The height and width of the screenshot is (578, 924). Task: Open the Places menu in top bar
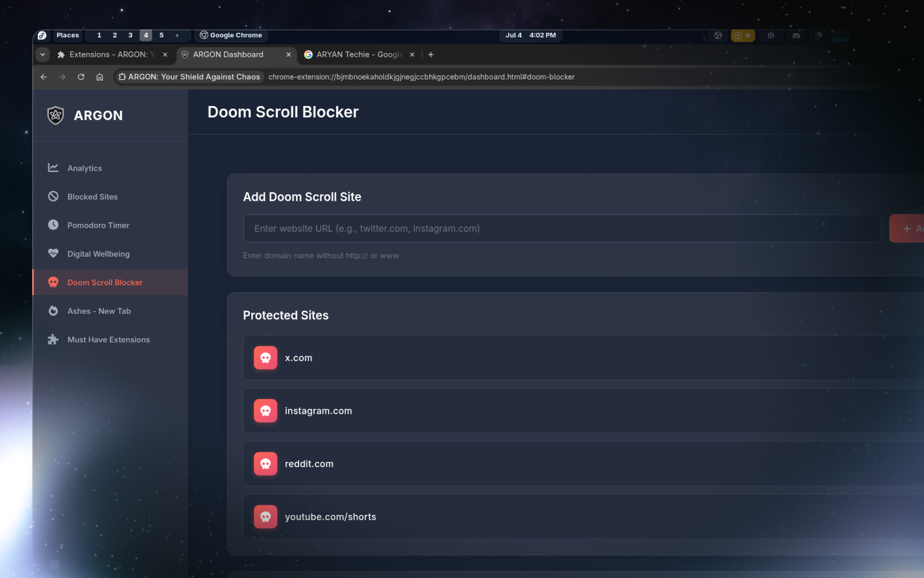pyautogui.click(x=67, y=35)
